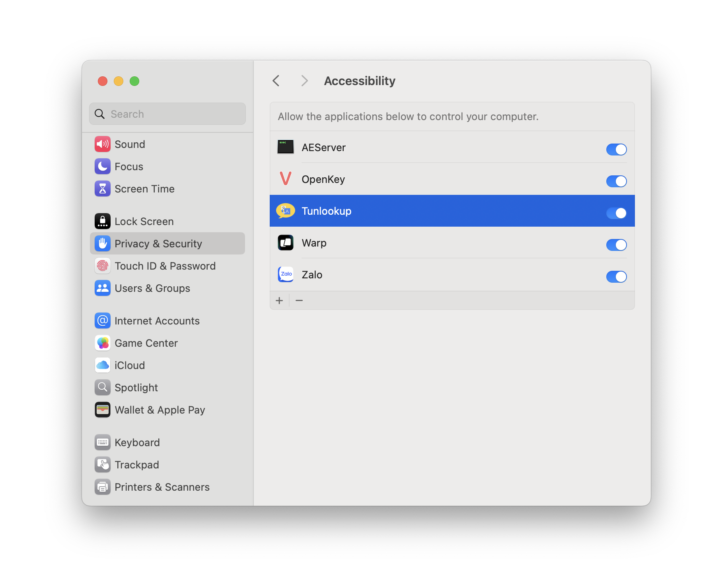Viewport: 728px width, 571px height.
Task: Click the Keyboard icon in sidebar
Action: [x=103, y=442]
